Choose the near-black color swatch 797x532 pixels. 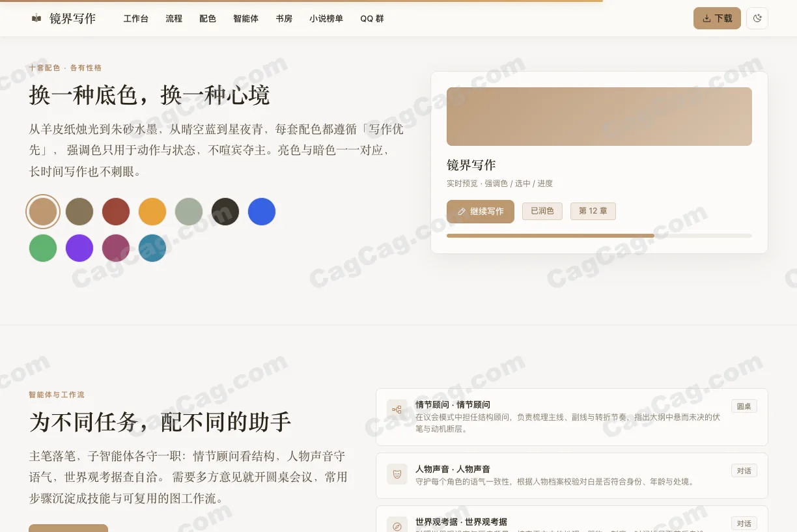coord(225,212)
